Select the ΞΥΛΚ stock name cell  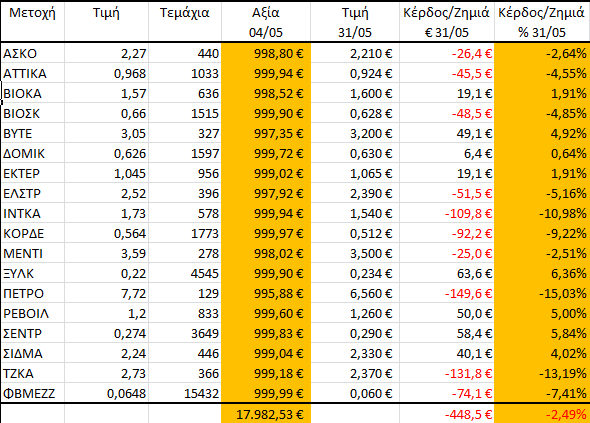(x=33, y=273)
